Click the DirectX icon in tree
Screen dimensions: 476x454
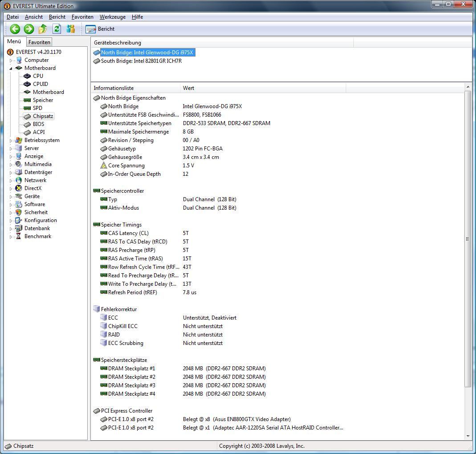pos(19,188)
